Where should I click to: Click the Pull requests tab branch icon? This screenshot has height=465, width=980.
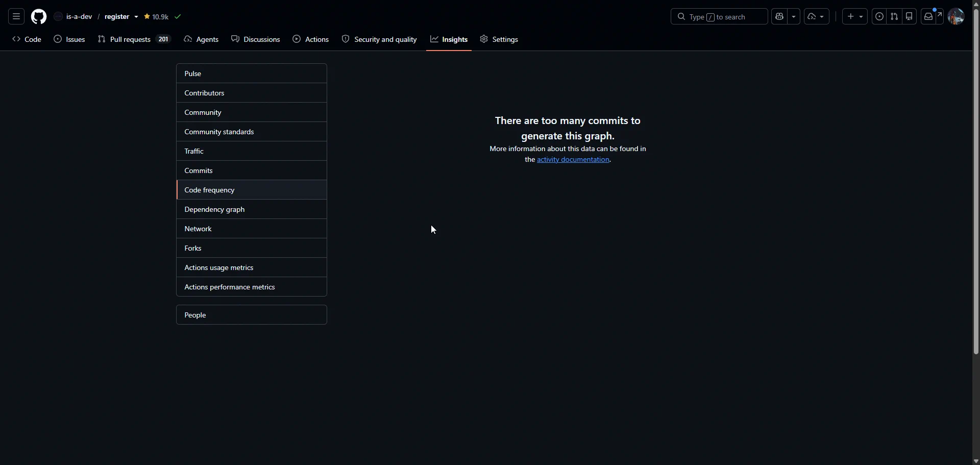click(x=102, y=39)
